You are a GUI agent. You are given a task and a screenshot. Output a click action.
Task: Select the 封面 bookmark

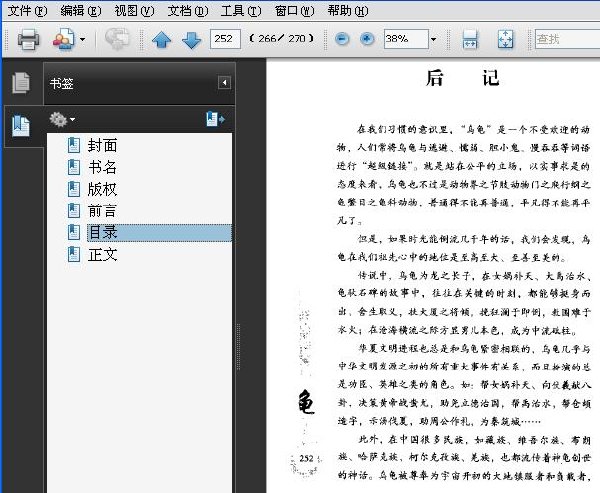pyautogui.click(x=102, y=145)
